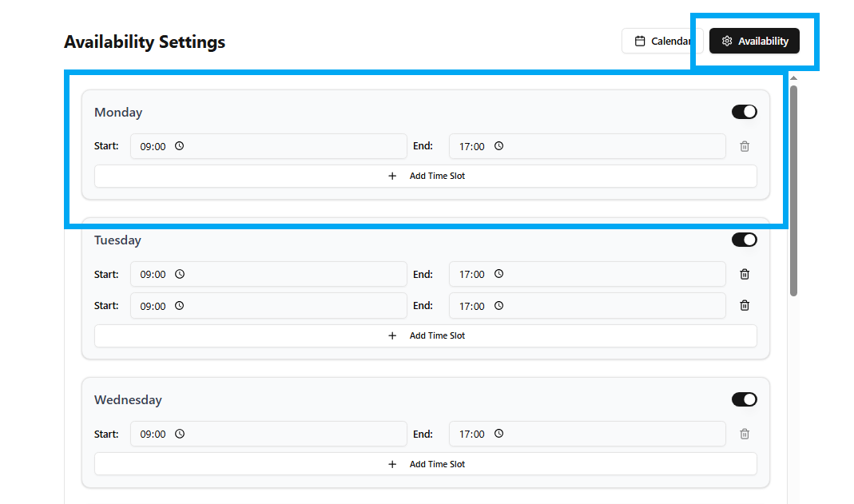
Task: Switch to the Calendar view
Action: pyautogui.click(x=661, y=42)
